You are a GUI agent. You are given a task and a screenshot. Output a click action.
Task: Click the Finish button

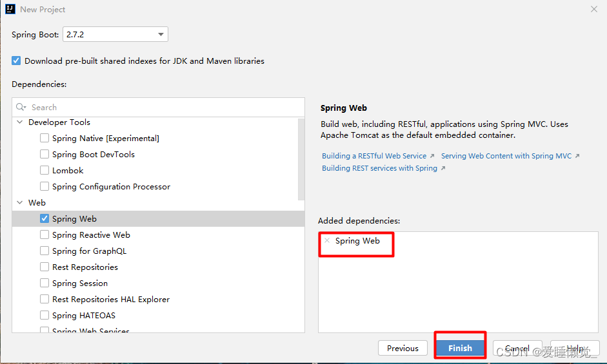click(x=460, y=348)
